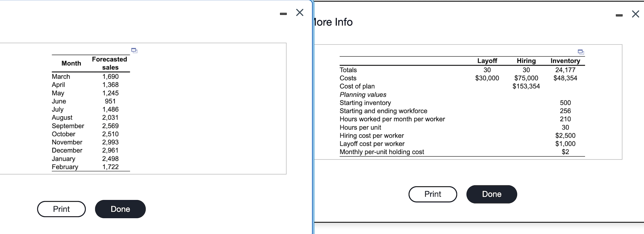Minimize the forecasted sales dialog
Image resolution: width=644 pixels, height=234 pixels.
tap(283, 14)
